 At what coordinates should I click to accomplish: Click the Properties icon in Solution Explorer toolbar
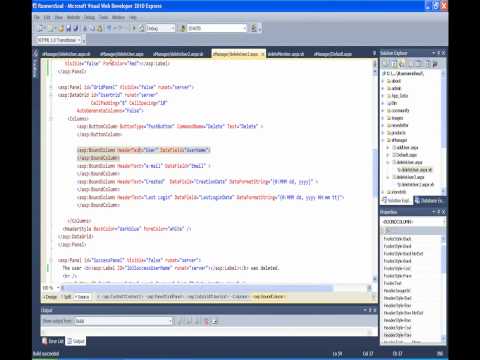[x=386, y=64]
